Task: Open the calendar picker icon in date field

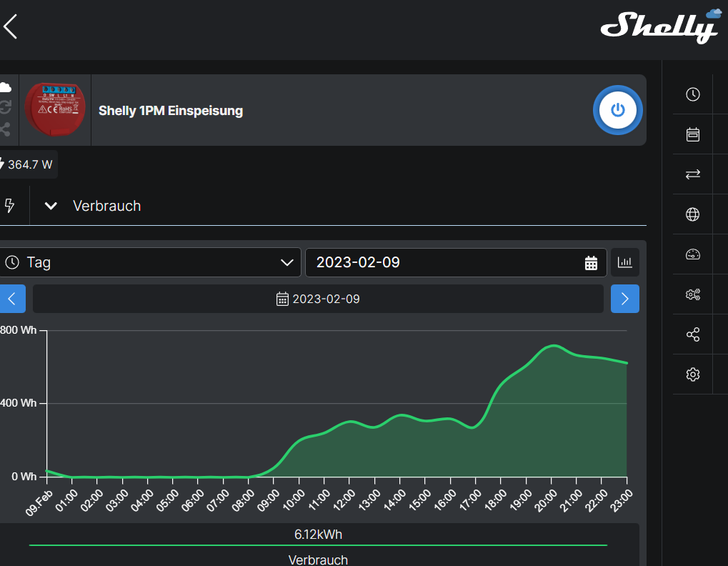Action: click(x=591, y=263)
